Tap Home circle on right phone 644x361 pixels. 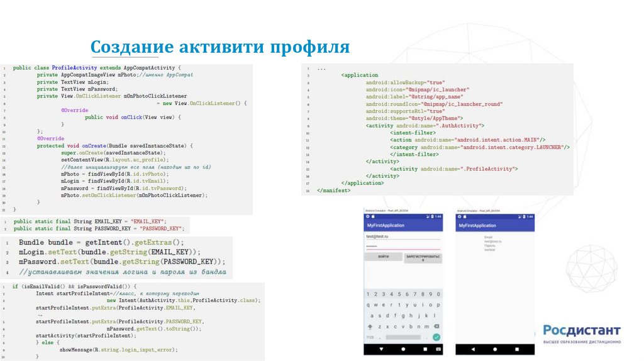click(x=495, y=348)
